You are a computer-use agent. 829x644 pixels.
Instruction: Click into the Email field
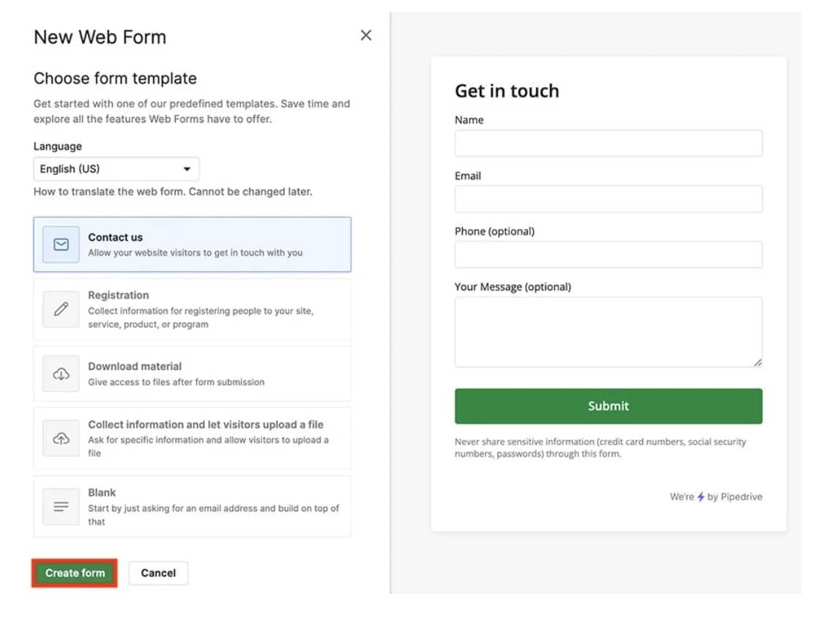click(x=608, y=199)
